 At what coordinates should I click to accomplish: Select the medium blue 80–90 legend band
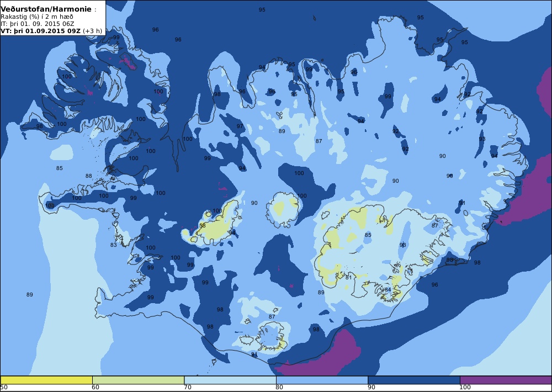pos(322,380)
